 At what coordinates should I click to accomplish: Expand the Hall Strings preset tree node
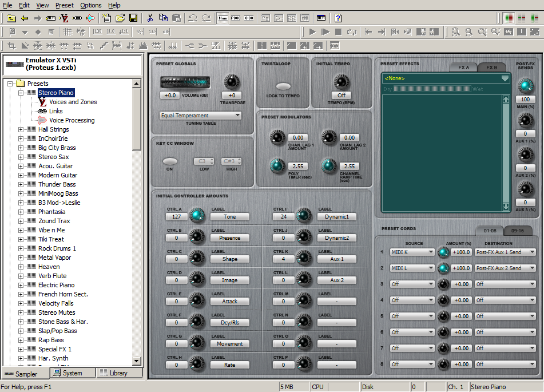[21, 129]
